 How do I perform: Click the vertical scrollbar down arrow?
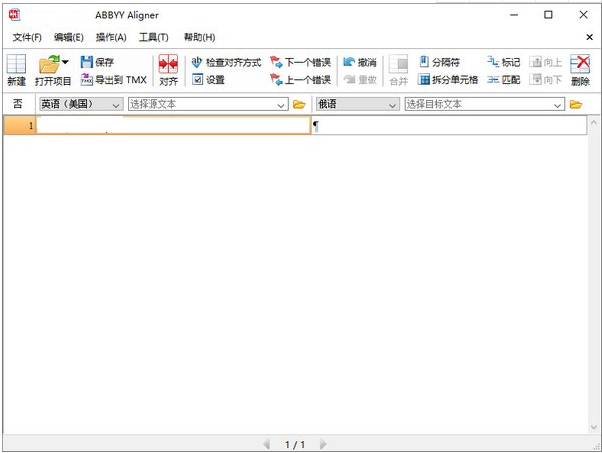pyautogui.click(x=594, y=427)
